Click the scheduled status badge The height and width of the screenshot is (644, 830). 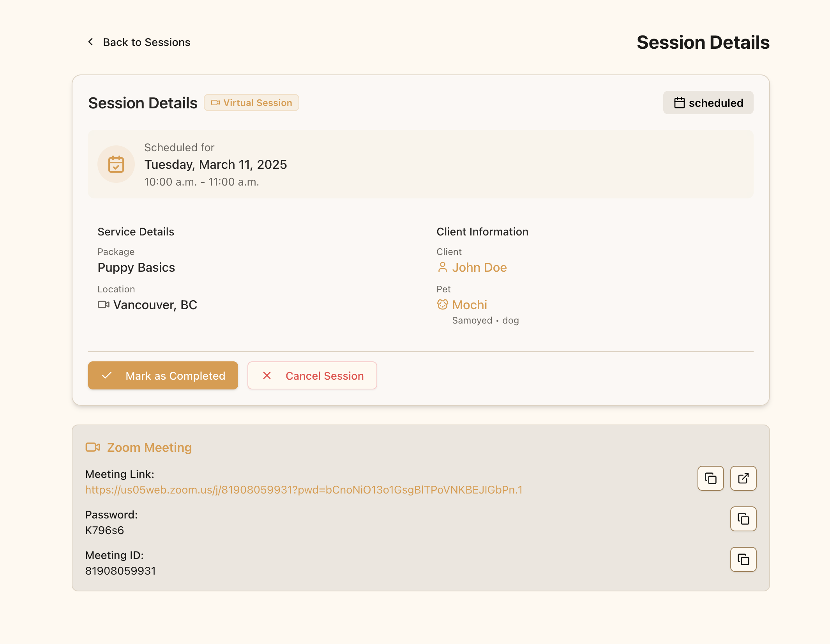(x=708, y=103)
